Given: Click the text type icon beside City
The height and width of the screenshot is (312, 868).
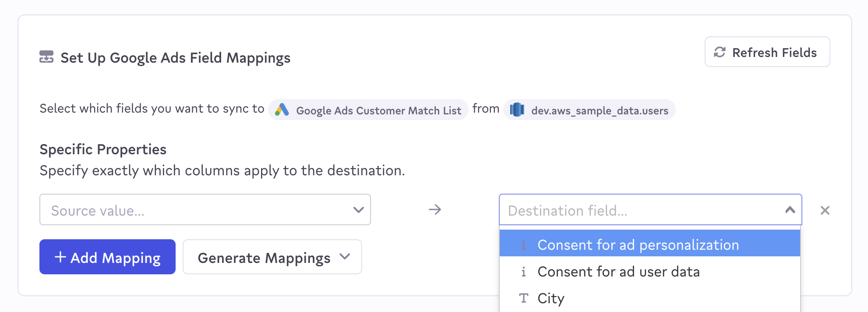Looking at the screenshot, I should pyautogui.click(x=523, y=298).
